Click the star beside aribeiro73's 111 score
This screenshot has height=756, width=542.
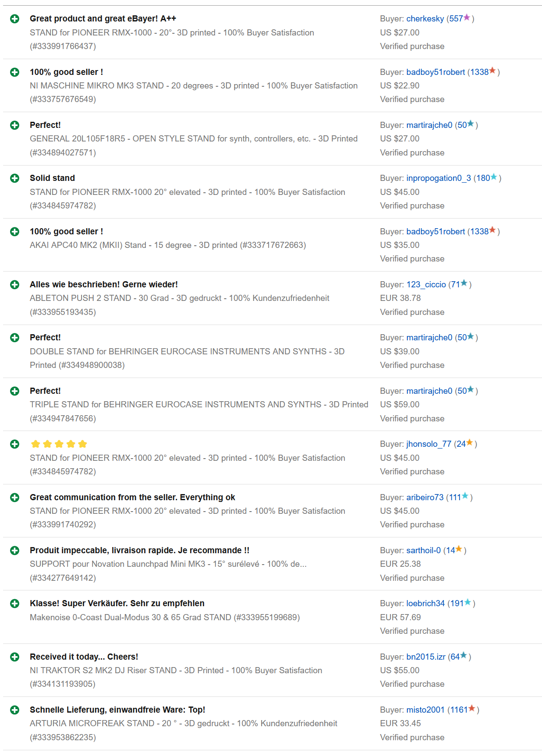click(465, 496)
